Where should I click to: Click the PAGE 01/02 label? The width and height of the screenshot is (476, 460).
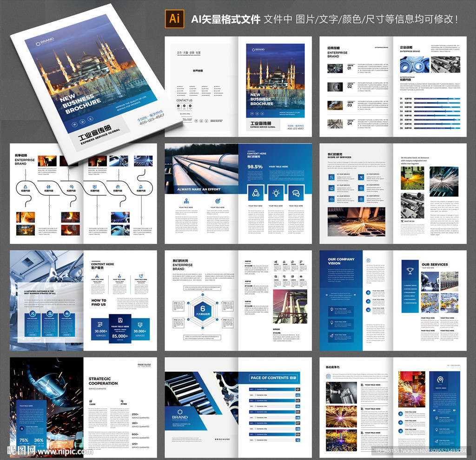coord(144,365)
